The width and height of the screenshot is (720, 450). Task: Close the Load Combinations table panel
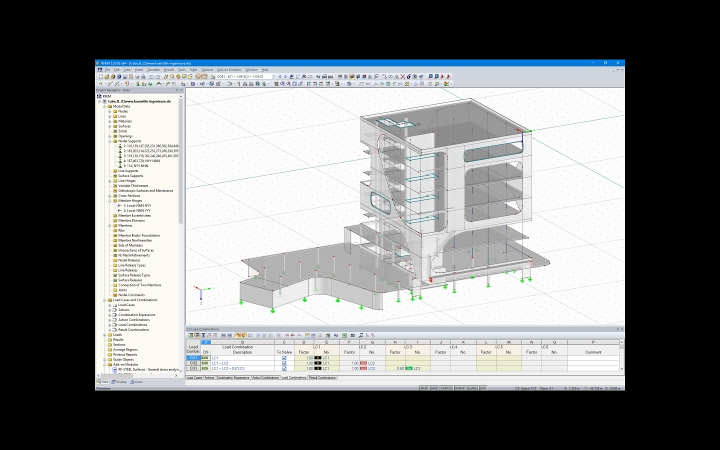tap(622, 329)
